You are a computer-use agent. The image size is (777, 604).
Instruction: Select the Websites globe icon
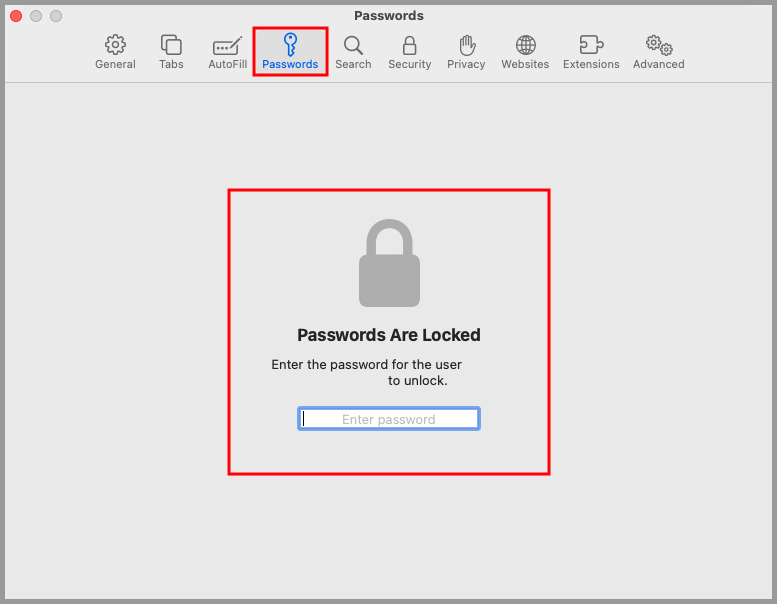click(525, 45)
